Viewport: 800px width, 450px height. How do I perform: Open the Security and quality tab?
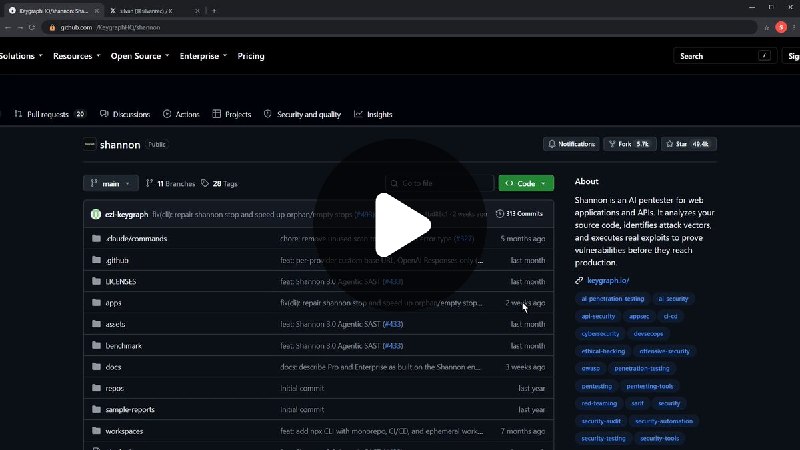pos(302,114)
